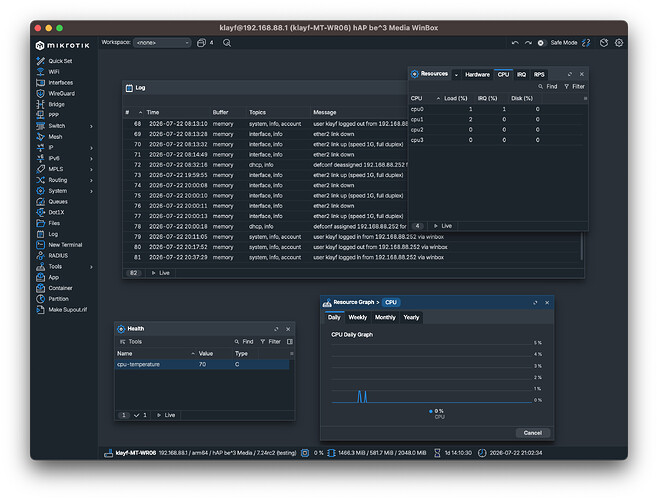This screenshot has height=500, width=657.
Task: Expand the IP submenu
Action: coord(91,148)
